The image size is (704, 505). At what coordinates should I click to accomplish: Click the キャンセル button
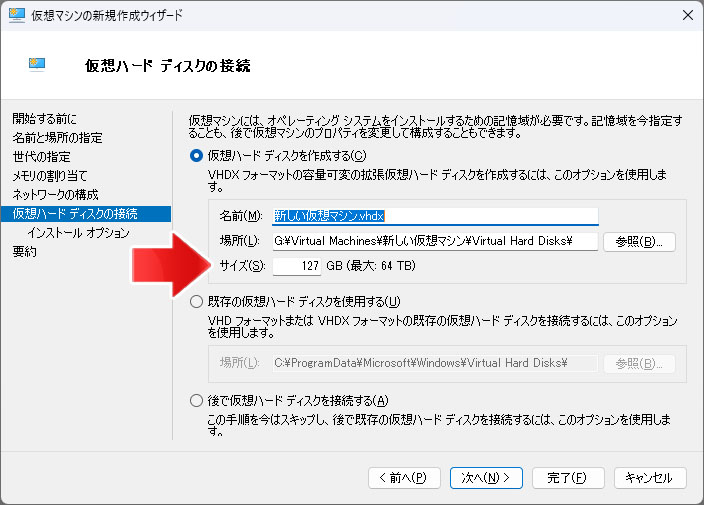coord(650,478)
